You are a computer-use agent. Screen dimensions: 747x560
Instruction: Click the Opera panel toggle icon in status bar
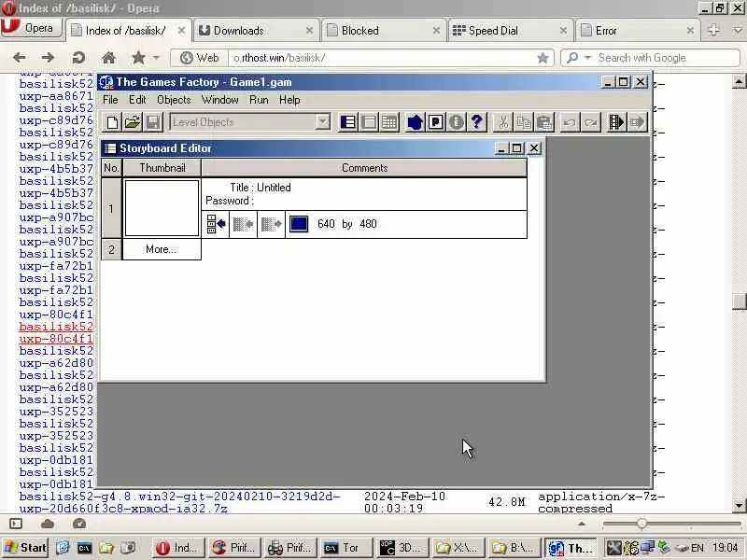pyautogui.click(x=16, y=524)
